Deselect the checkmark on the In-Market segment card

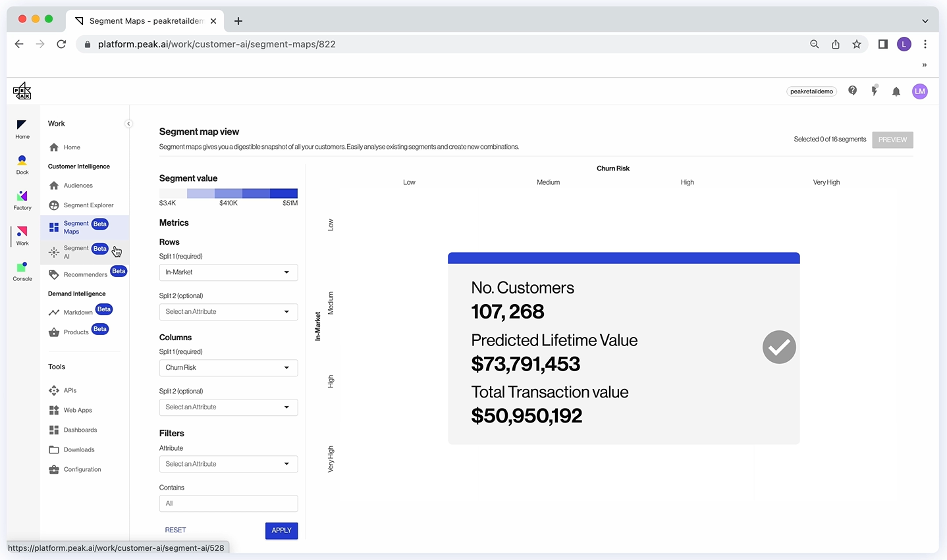[x=778, y=347]
